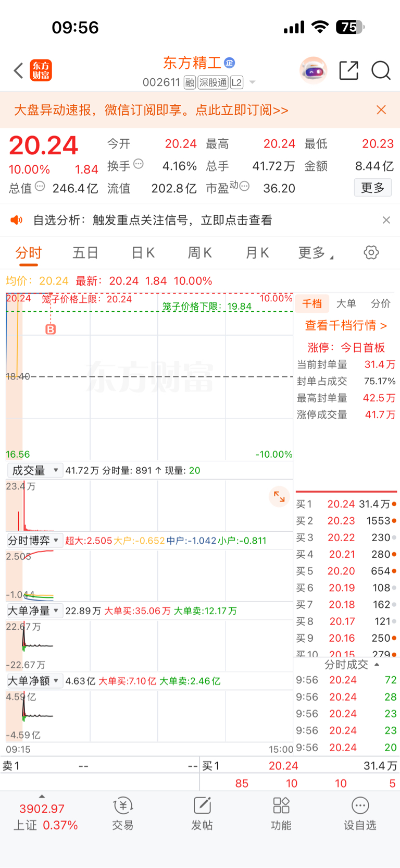Dismiss the 大盘异动速报 banner
Screen dimensions: 400x868
coord(381,110)
